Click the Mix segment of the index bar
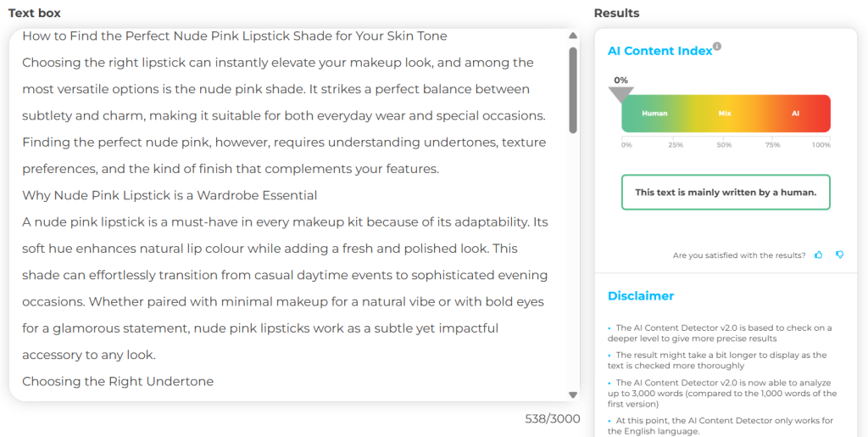This screenshot has height=437, width=868. [725, 113]
